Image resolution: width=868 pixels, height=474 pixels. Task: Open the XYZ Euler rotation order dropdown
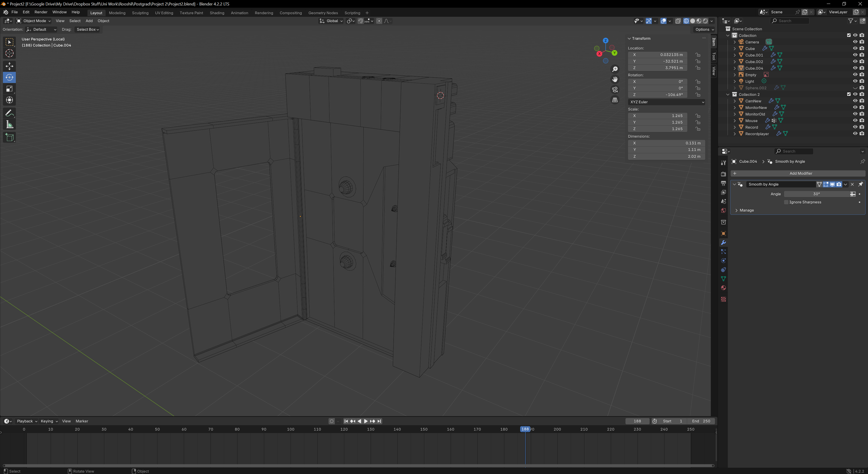click(667, 102)
